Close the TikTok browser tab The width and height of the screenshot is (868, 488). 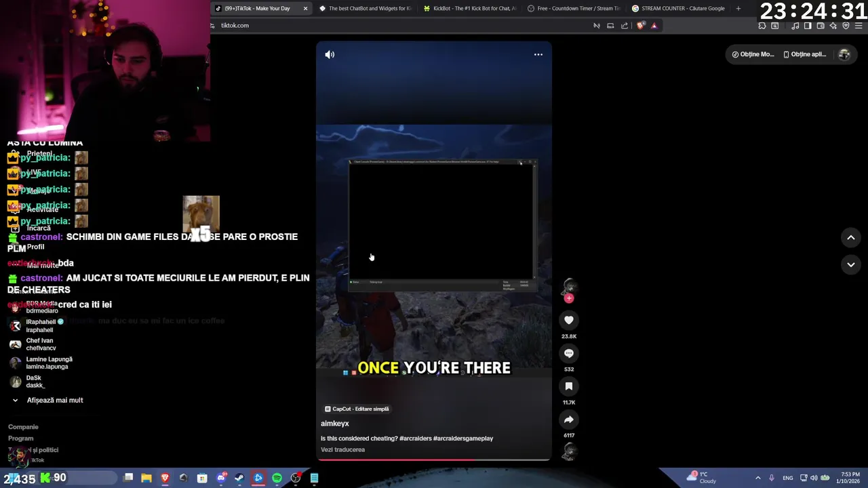305,9
